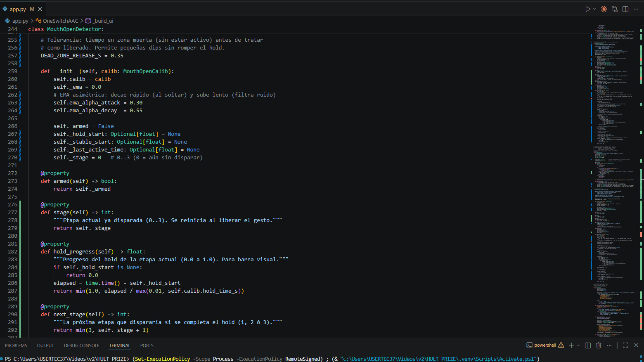Open the _build_ui method breadcrumb

point(103,21)
